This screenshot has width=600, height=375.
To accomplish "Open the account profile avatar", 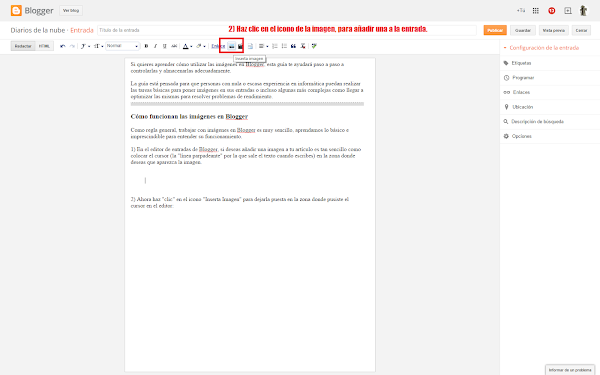I will [x=583, y=10].
